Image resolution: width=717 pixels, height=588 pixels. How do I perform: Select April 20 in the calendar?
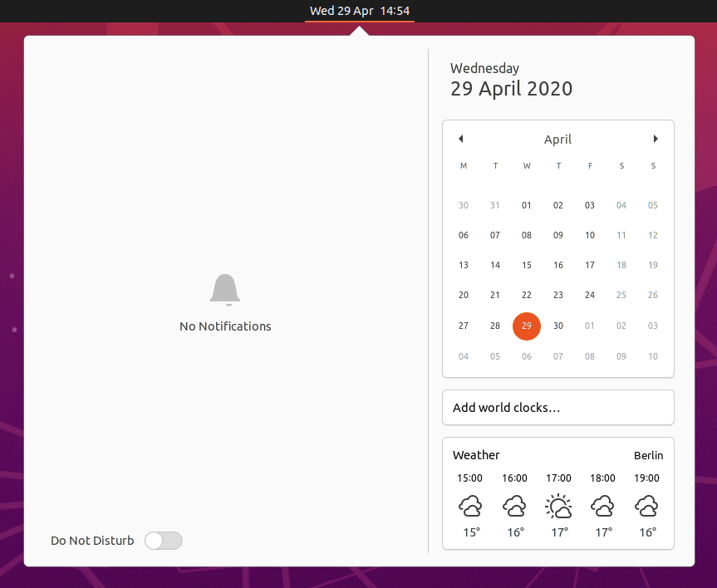click(464, 295)
